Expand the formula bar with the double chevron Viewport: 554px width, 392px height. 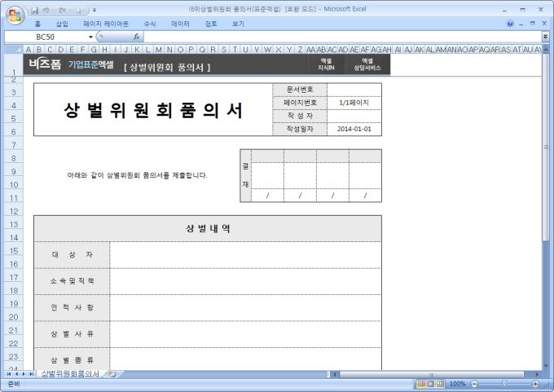(545, 37)
